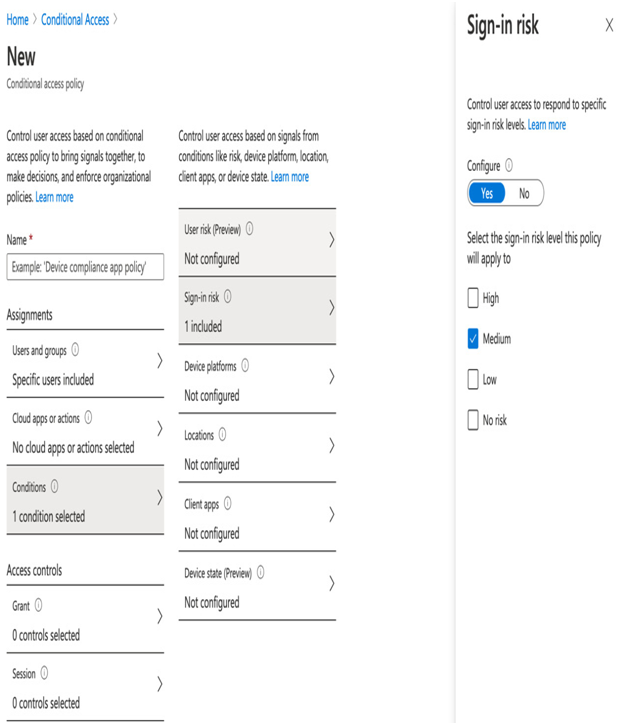Click the policy Name input field
Screen dimensions: 628x725
coord(85,267)
